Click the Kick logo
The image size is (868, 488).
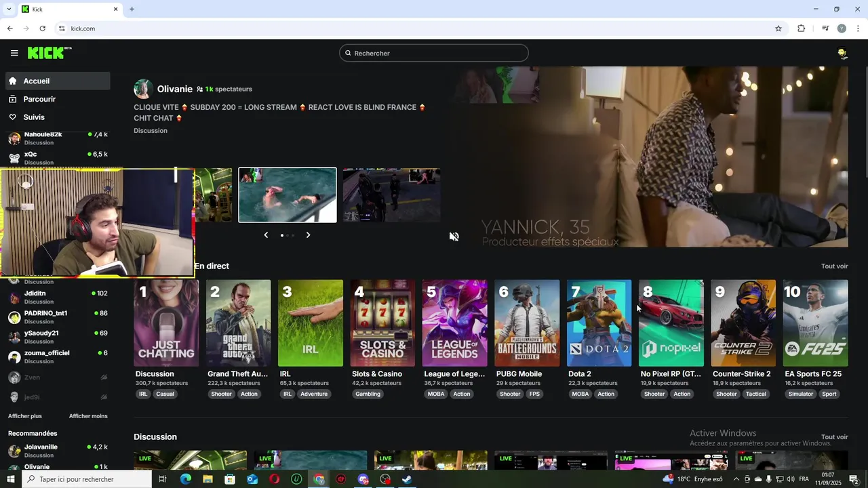[50, 53]
